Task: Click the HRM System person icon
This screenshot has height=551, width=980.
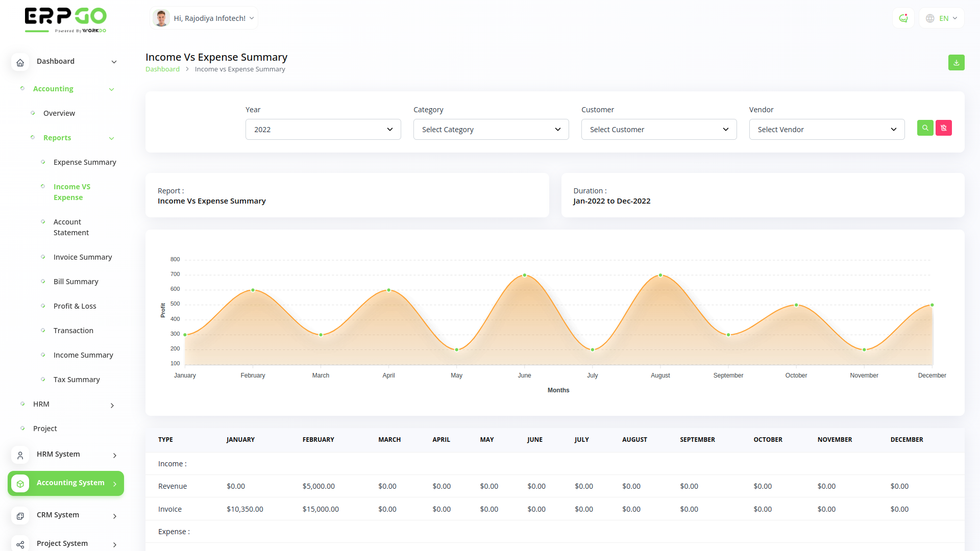Action: (x=20, y=455)
